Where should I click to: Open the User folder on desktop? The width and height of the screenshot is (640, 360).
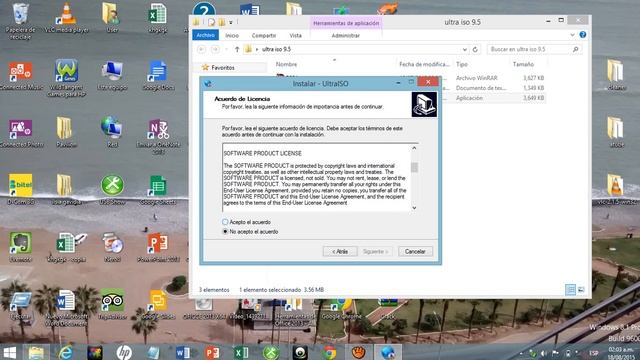pyautogui.click(x=112, y=18)
